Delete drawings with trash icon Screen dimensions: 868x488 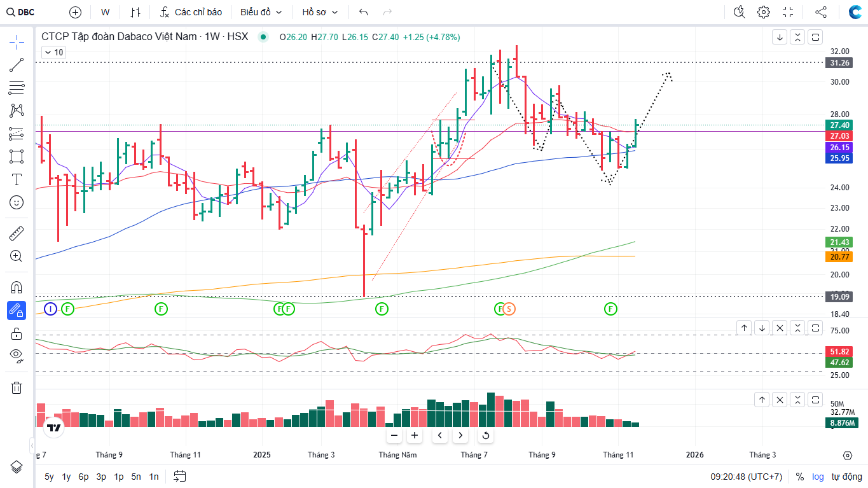tap(17, 387)
